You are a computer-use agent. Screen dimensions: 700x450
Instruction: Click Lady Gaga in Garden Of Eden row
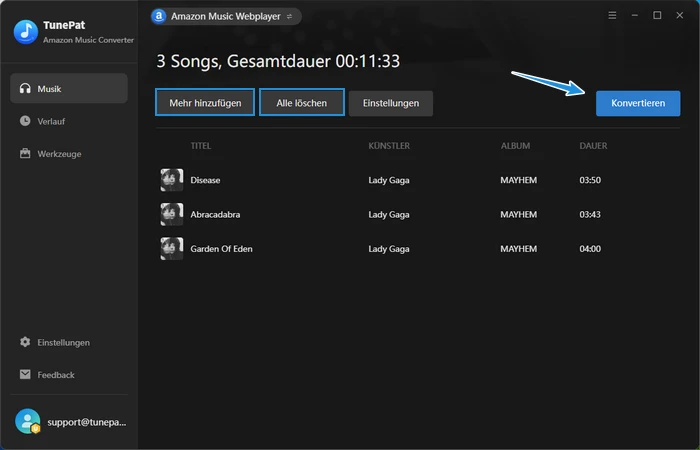click(x=389, y=249)
